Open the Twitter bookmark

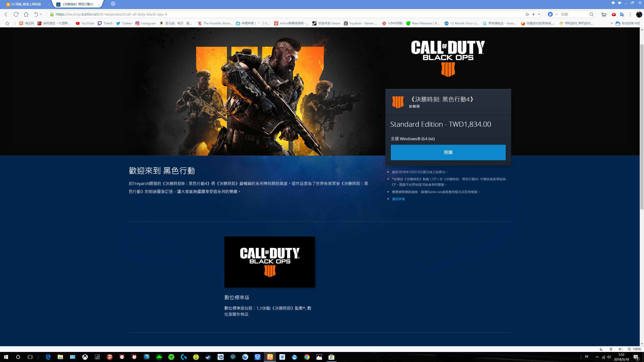coord(124,23)
